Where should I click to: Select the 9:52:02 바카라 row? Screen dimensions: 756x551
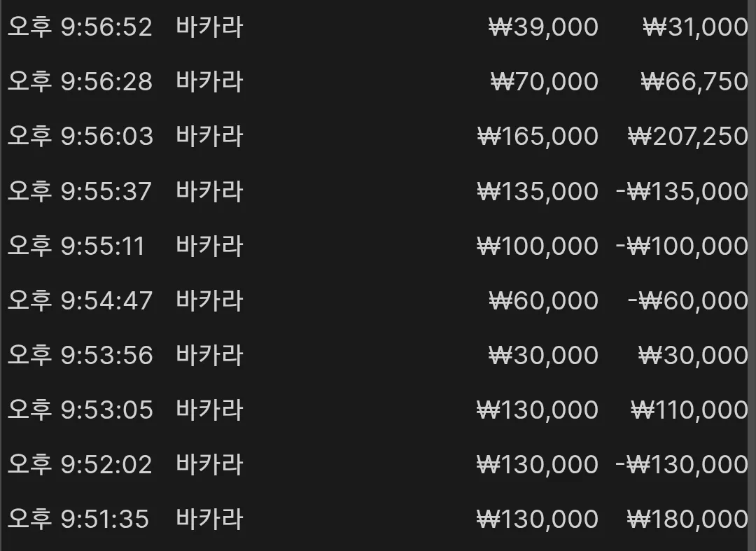click(378, 464)
